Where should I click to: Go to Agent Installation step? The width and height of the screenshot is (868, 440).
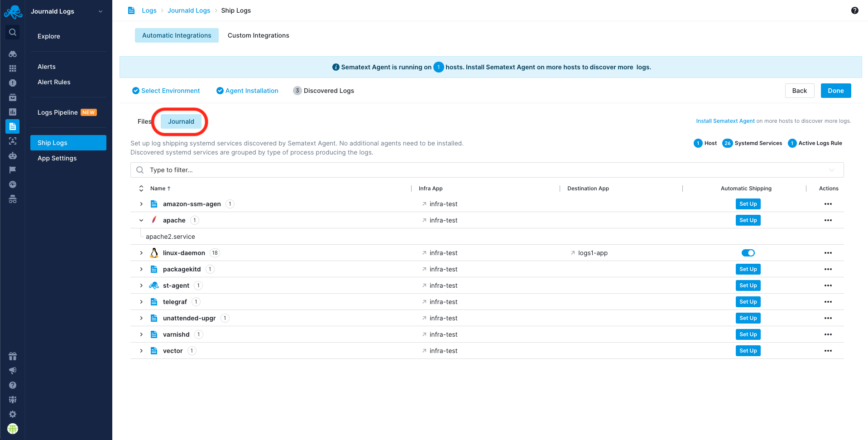(x=247, y=91)
